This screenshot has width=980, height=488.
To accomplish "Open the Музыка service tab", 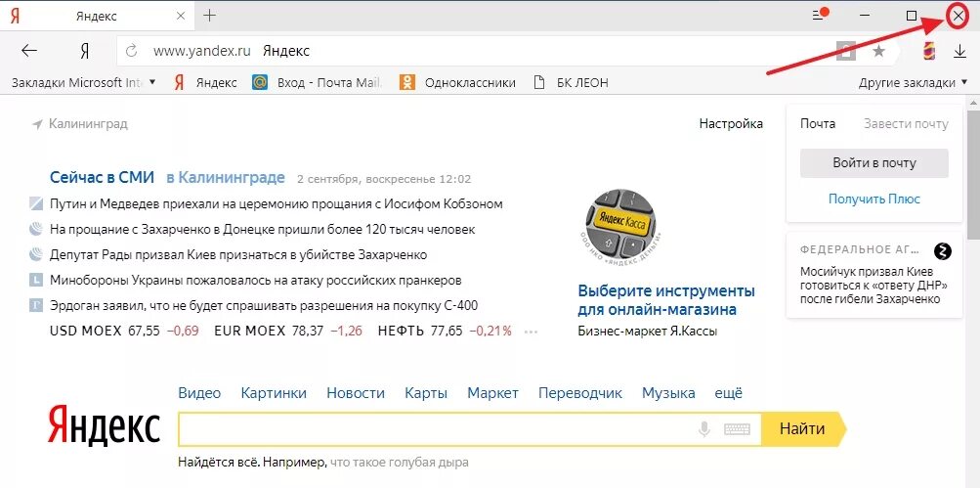I will (x=668, y=393).
